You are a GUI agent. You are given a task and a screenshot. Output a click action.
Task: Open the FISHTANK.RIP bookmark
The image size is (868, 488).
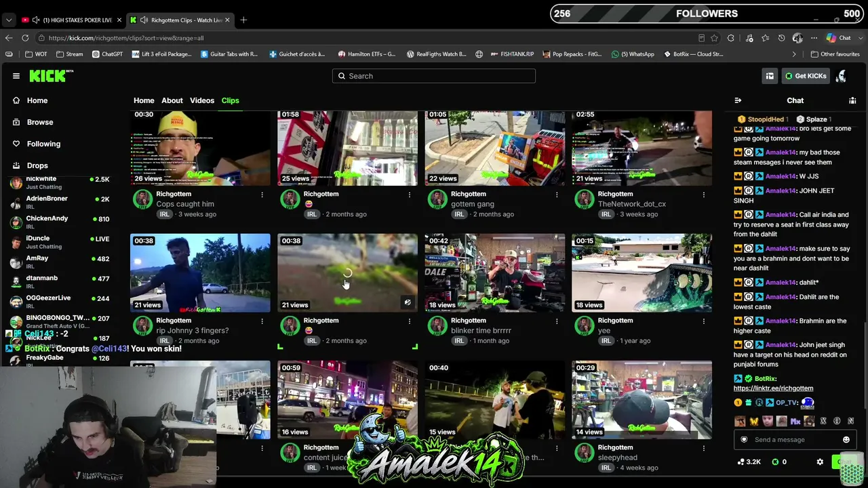(x=513, y=54)
